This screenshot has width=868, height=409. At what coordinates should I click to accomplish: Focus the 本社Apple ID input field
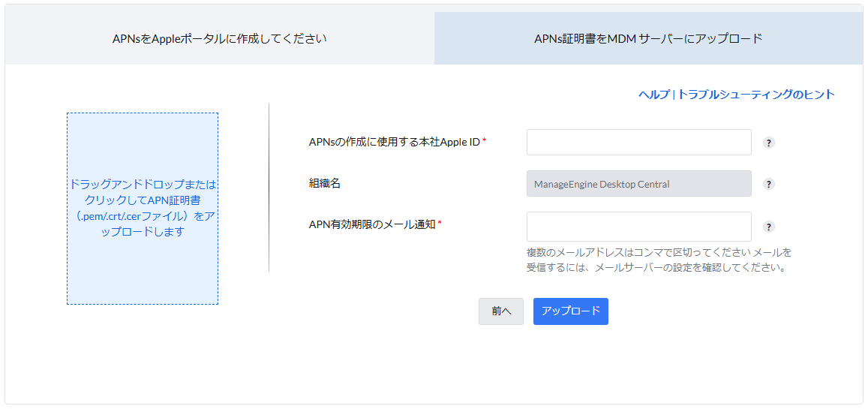(638, 143)
